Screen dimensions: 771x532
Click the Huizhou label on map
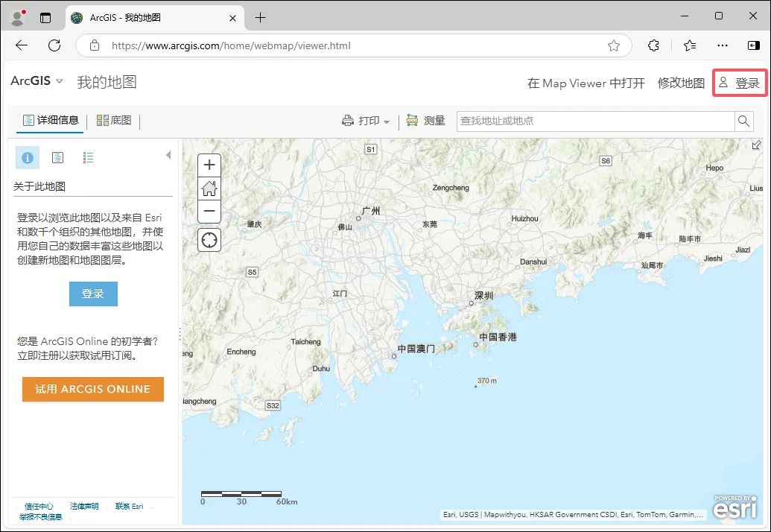tap(524, 218)
